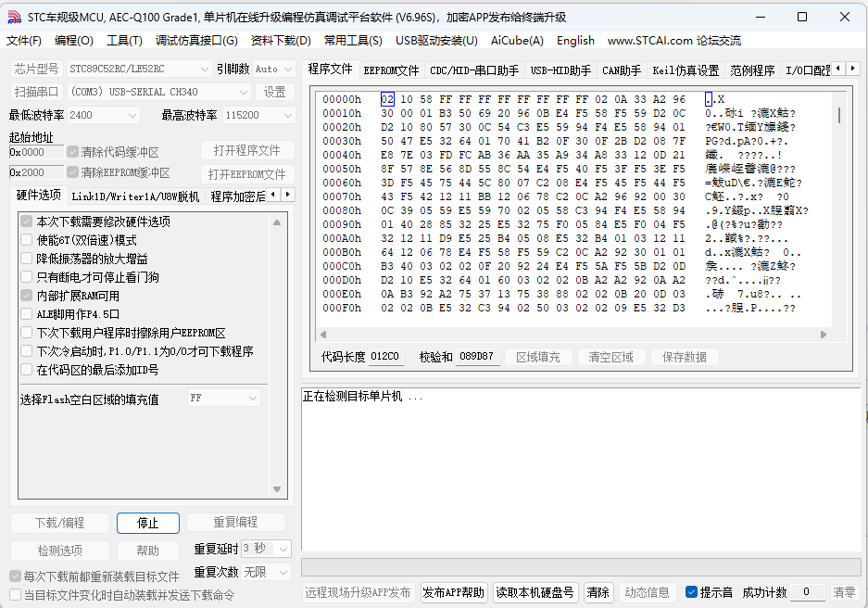Toggle 每次下载前都重新装载目标文件 checkbox
The width and height of the screenshot is (868, 608).
click(x=16, y=576)
